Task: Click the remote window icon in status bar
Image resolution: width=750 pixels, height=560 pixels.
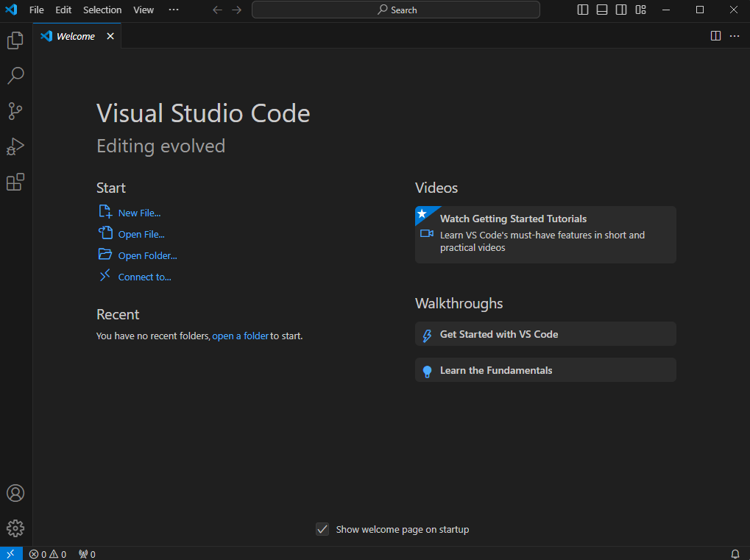Action: tap(11, 554)
